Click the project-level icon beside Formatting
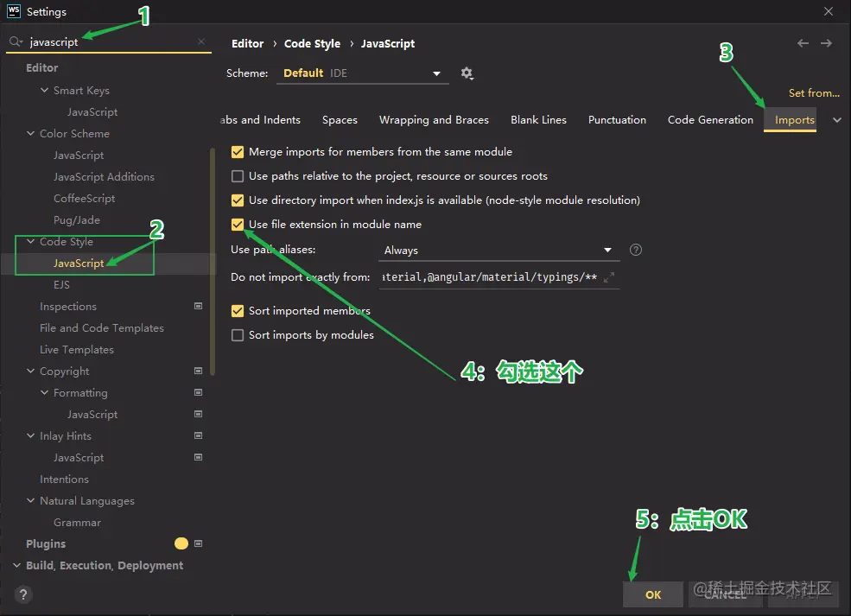This screenshot has width=851, height=616. [x=198, y=392]
